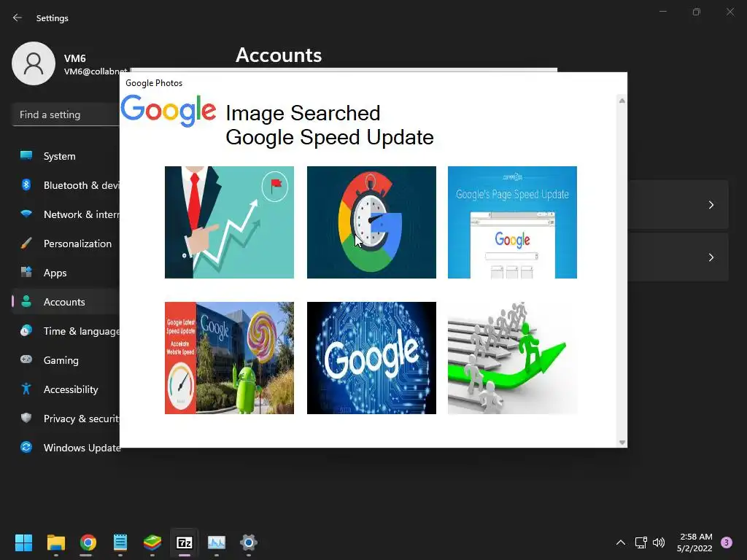Click the Windows Update refresh icon

pos(26,447)
